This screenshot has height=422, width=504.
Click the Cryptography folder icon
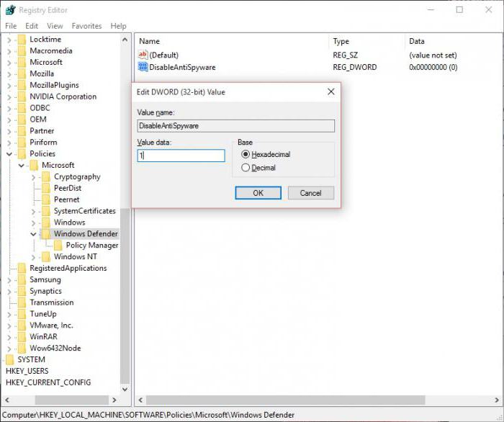[x=47, y=177]
